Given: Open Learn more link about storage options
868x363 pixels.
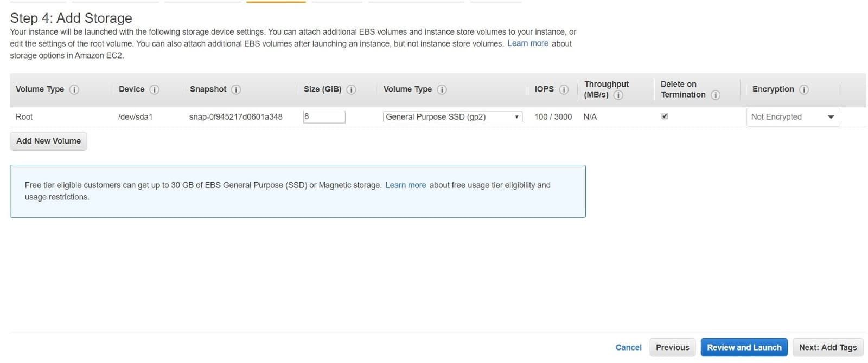Looking at the screenshot, I should [528, 43].
